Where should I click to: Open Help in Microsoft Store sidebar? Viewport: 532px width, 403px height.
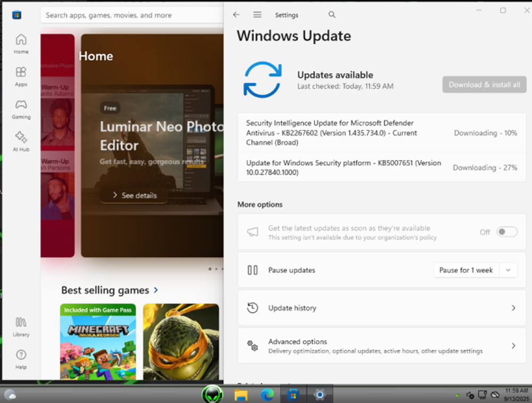(21, 359)
